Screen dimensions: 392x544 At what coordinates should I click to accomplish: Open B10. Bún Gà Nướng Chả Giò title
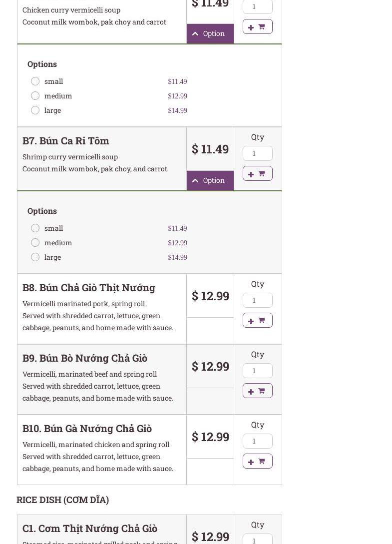[87, 429]
